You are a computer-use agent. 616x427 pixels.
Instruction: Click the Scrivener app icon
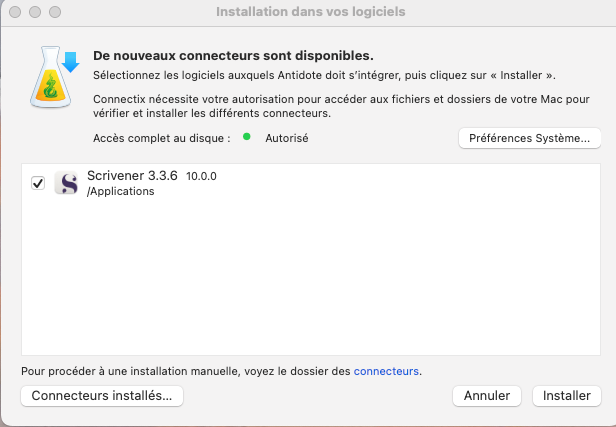(66, 183)
